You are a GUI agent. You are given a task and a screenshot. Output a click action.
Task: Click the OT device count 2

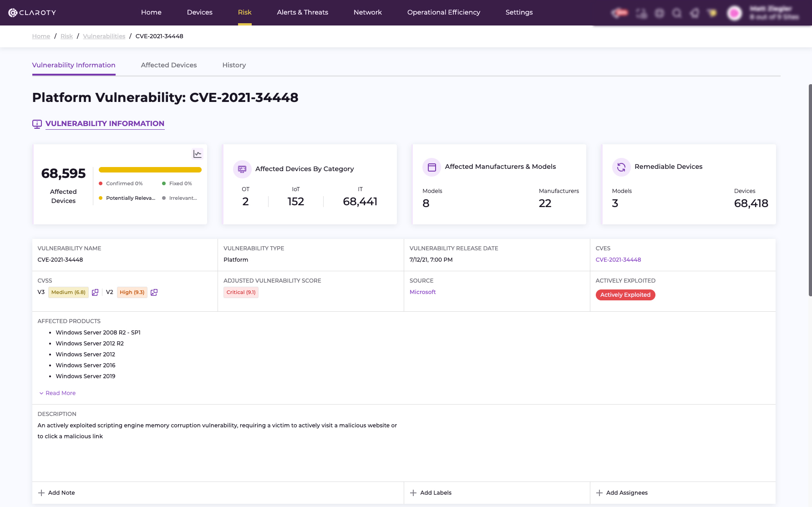coord(245,202)
